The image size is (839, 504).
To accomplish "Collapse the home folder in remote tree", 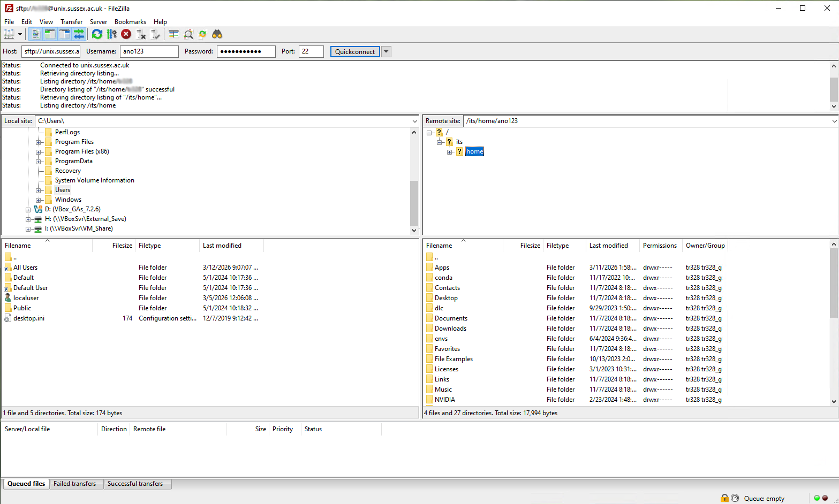I will pos(450,151).
